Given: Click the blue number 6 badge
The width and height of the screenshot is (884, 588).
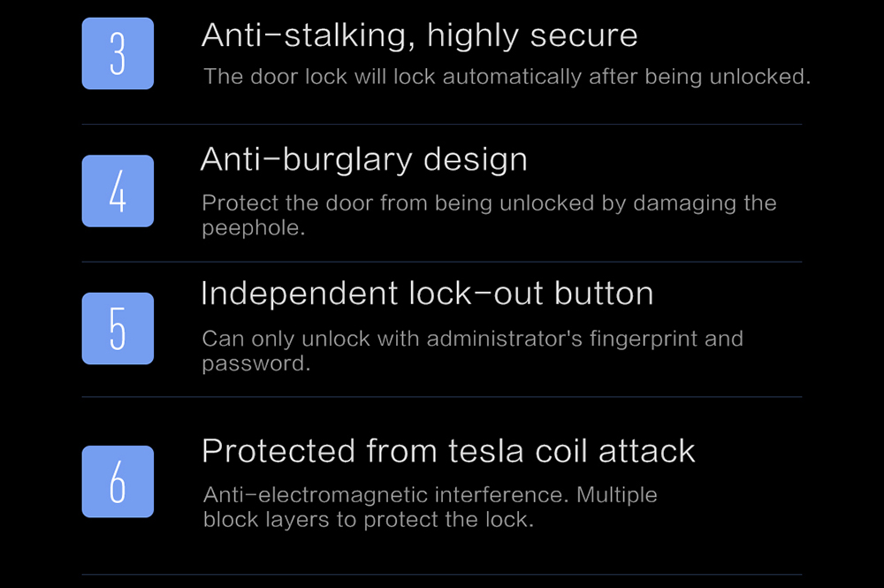Looking at the screenshot, I should (x=118, y=482).
